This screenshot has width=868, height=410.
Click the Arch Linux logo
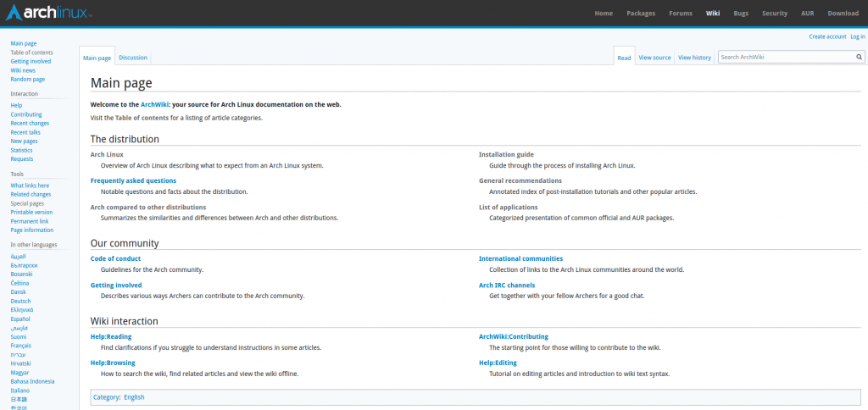pos(49,13)
